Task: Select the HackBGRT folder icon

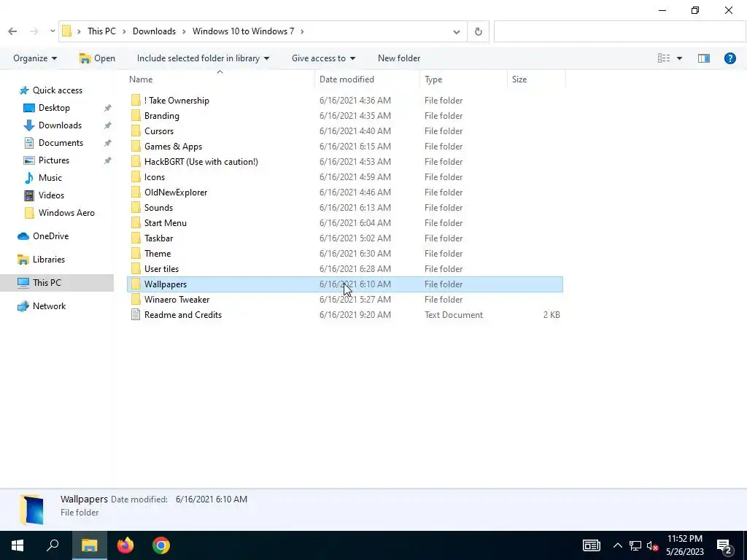Action: [136, 161]
